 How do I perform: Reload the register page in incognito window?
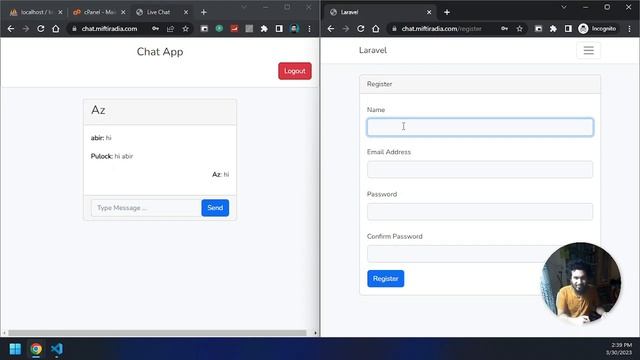point(360,29)
